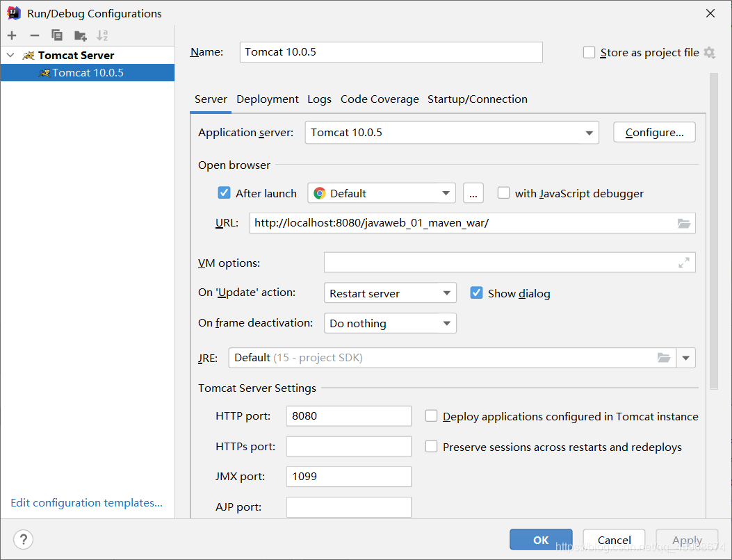Click the Name input field
732x560 pixels.
click(391, 52)
